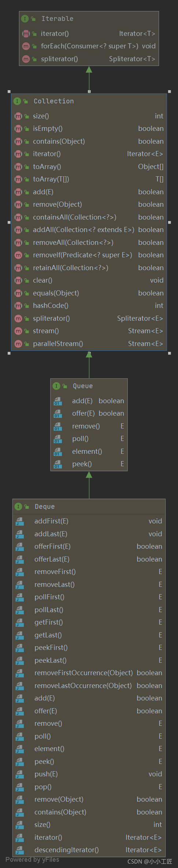Click the interface icon next to Collection
The width and height of the screenshot is (178, 868).
[17, 101]
